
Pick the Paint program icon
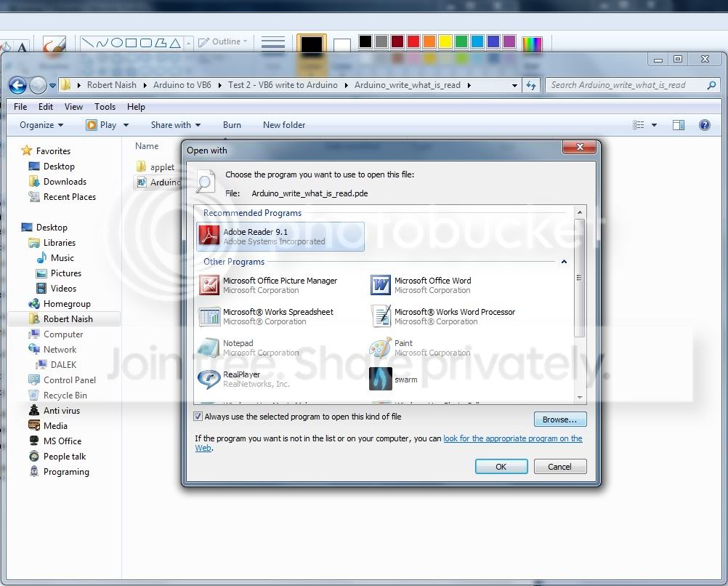coord(380,348)
